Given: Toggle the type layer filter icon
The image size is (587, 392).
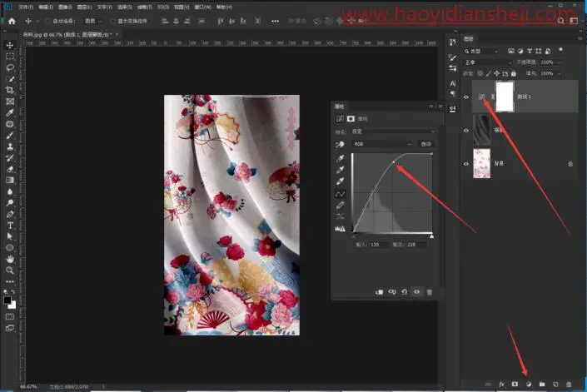Looking at the screenshot, I should click(x=530, y=51).
